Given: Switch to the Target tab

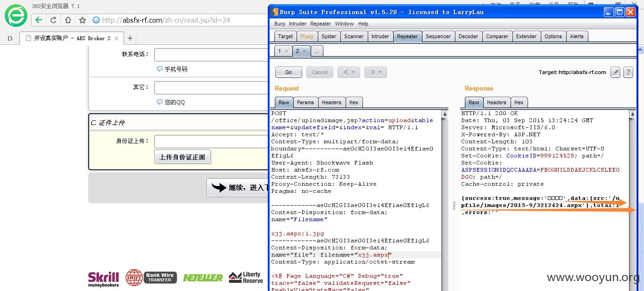Looking at the screenshot, I should [285, 36].
